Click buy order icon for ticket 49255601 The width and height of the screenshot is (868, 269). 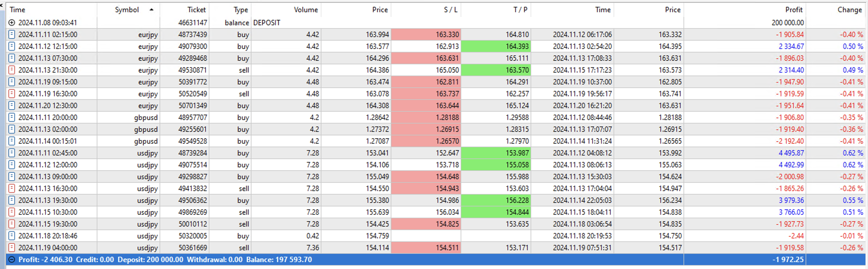(12, 129)
